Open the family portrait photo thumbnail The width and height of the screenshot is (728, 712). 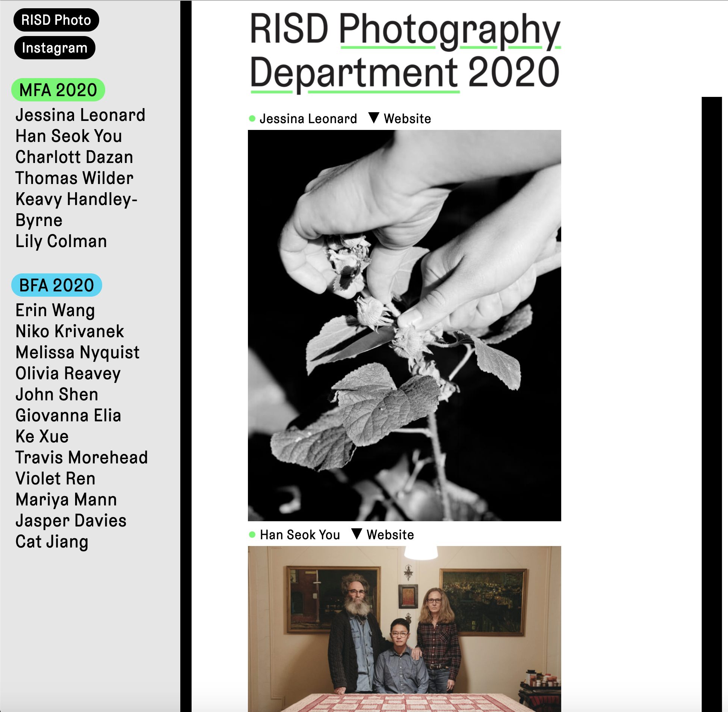click(405, 629)
